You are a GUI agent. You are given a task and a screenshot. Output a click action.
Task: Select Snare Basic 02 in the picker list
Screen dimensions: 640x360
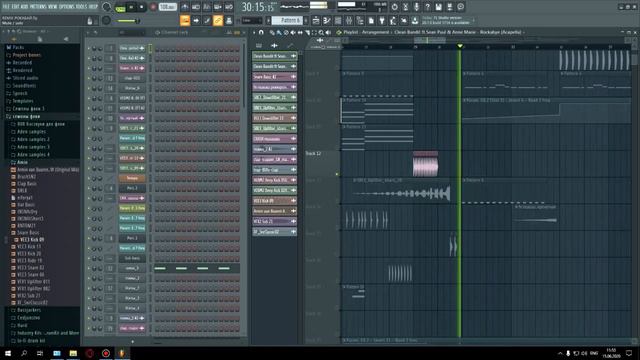(274, 77)
